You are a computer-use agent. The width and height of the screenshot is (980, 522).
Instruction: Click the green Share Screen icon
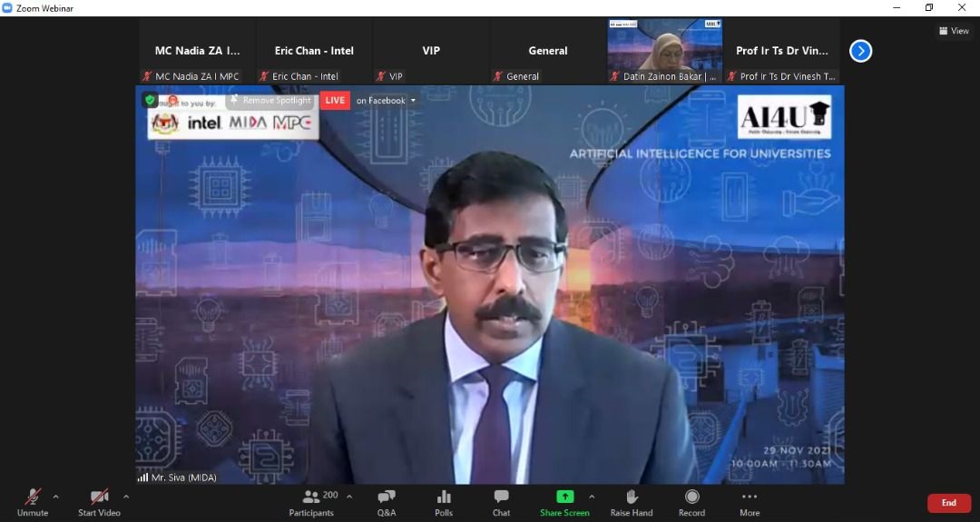tap(564, 497)
